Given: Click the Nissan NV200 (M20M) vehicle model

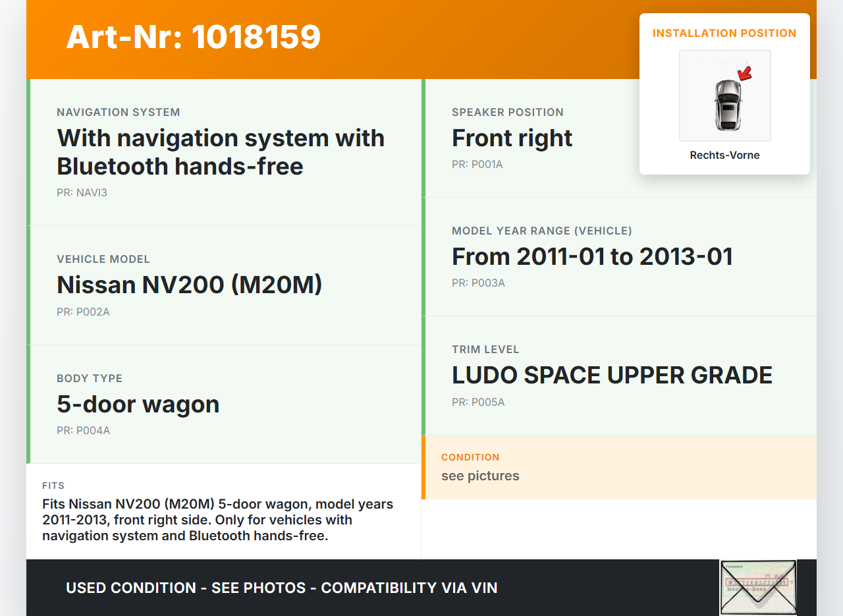Looking at the screenshot, I should tap(189, 285).
